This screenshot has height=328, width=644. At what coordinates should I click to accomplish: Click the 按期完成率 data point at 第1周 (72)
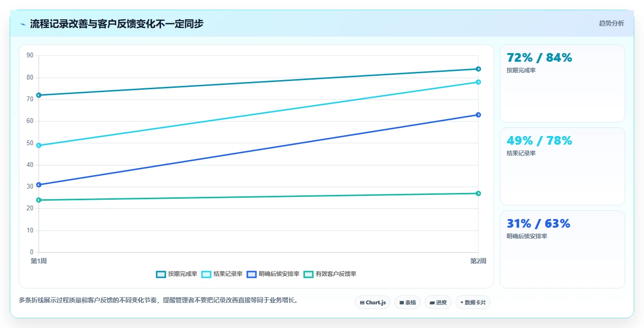pyautogui.click(x=39, y=95)
